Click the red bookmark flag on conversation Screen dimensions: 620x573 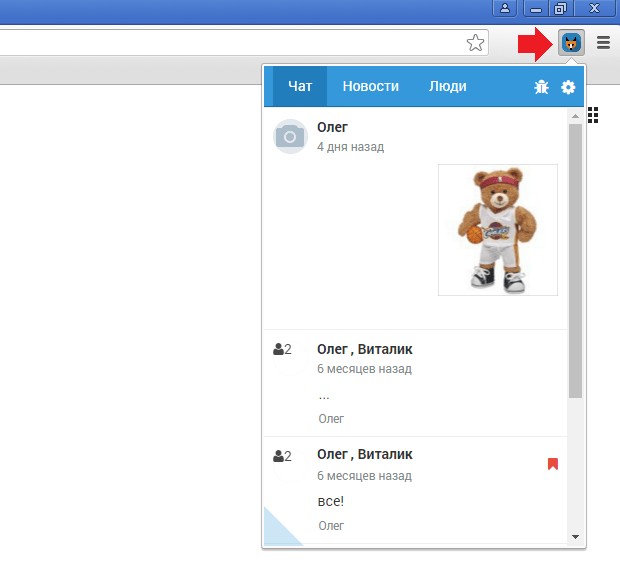pyautogui.click(x=553, y=464)
